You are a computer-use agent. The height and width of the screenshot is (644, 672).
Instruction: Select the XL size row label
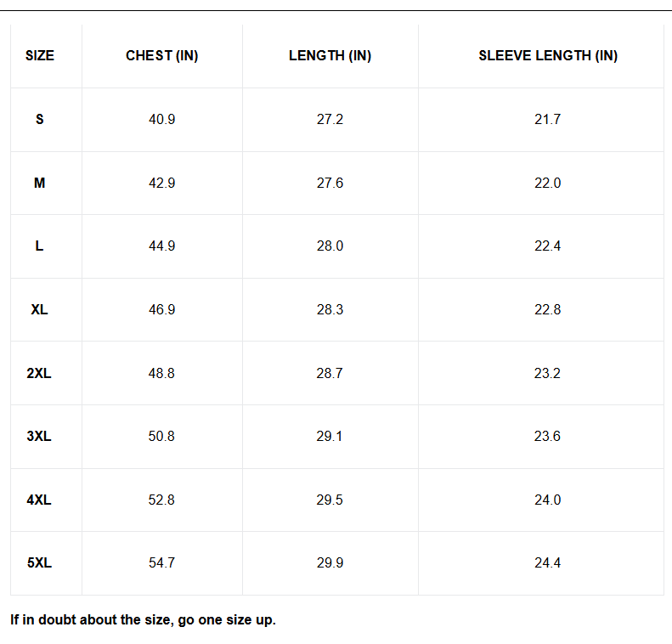pyautogui.click(x=40, y=310)
